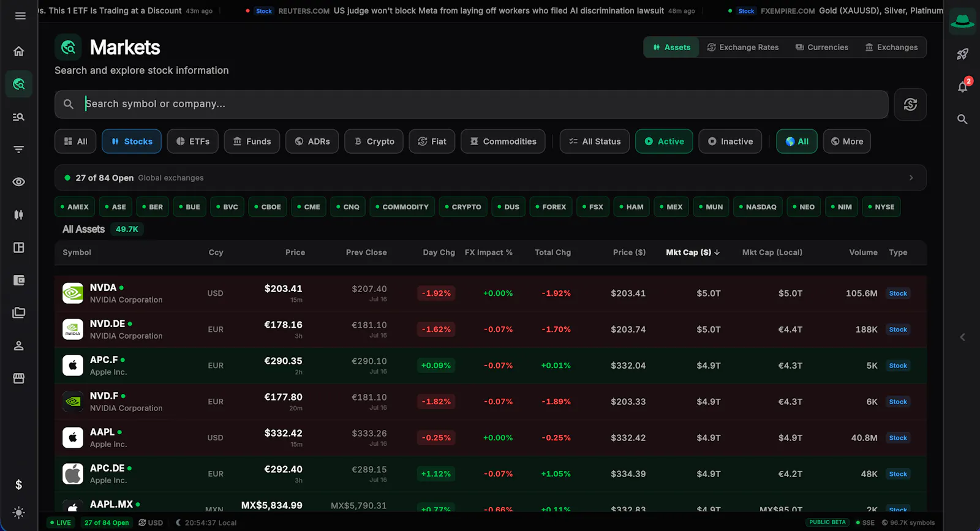Open the filter lines sidebar icon
Screen dimensions: 980x531
19,149
